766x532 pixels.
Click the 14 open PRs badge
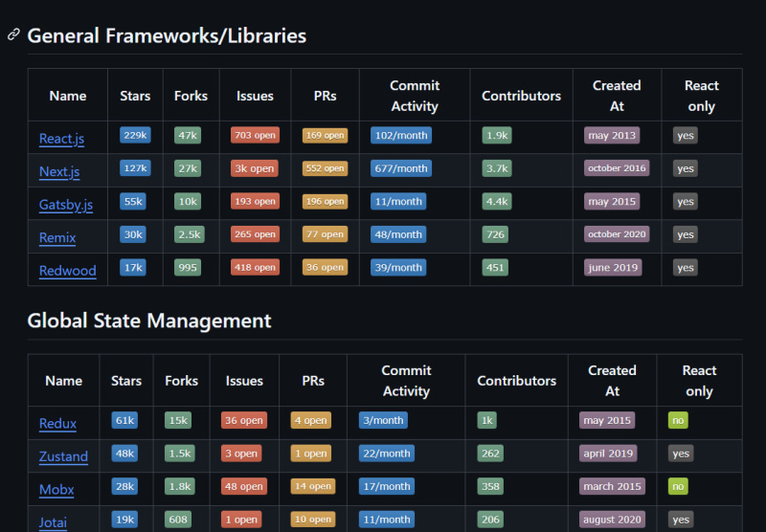(313, 487)
